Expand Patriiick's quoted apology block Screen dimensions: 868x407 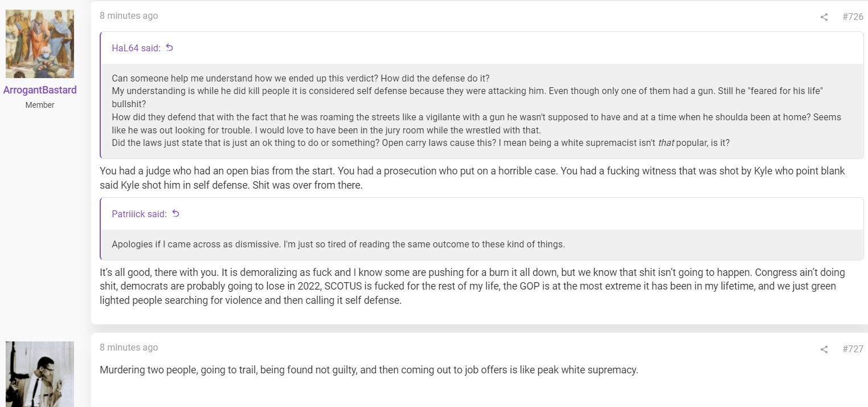tap(482, 245)
